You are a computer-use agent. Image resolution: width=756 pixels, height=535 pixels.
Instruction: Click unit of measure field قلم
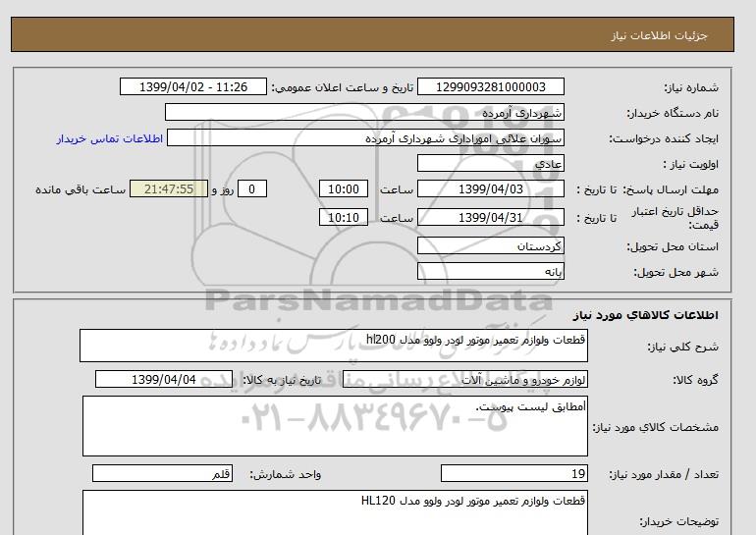(x=162, y=474)
